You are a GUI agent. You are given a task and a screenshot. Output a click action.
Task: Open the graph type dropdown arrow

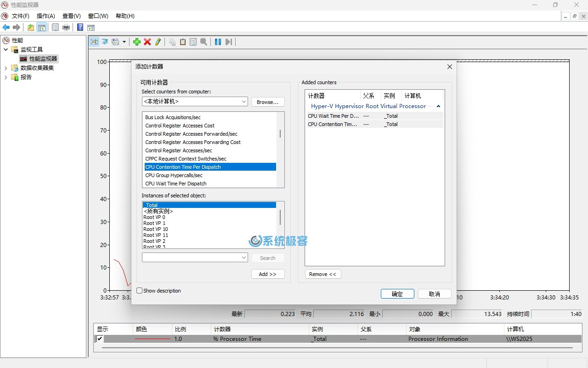click(x=124, y=42)
